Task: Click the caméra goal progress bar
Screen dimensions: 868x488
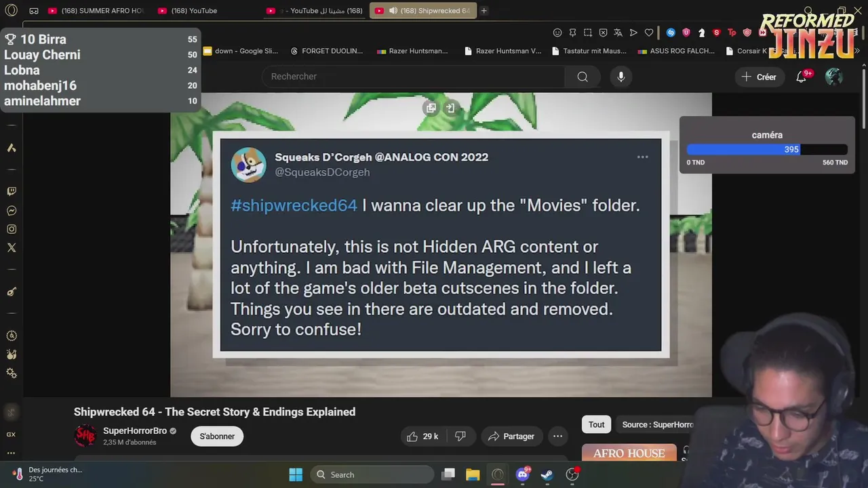Action: click(x=767, y=150)
